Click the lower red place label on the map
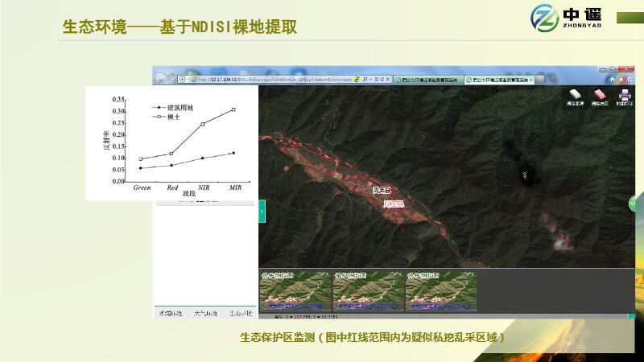 click(x=393, y=204)
